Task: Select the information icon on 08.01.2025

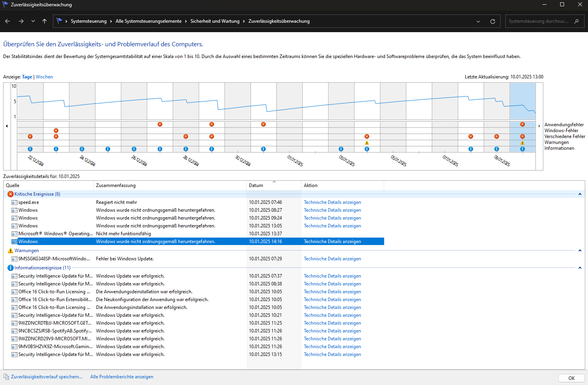Action: (x=471, y=149)
